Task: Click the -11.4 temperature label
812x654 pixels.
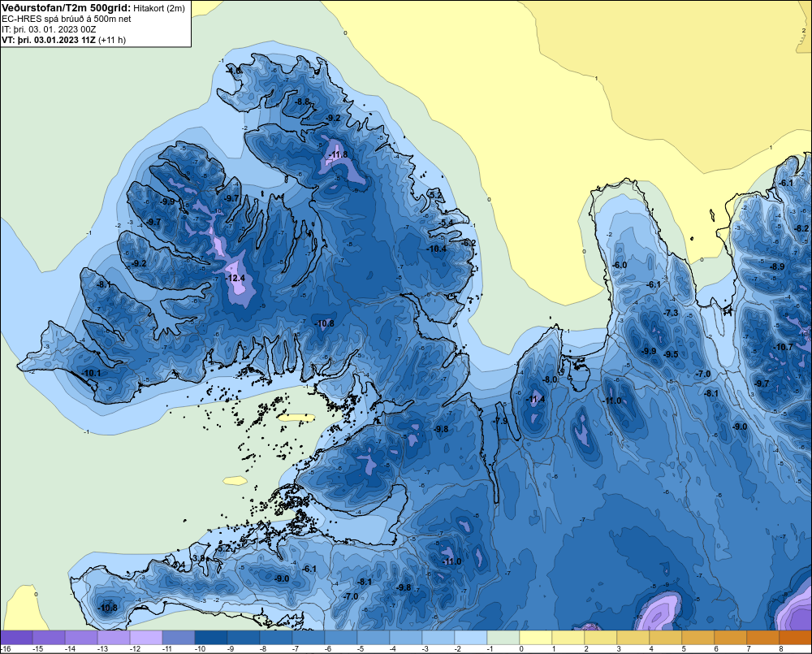Action: click(x=535, y=399)
